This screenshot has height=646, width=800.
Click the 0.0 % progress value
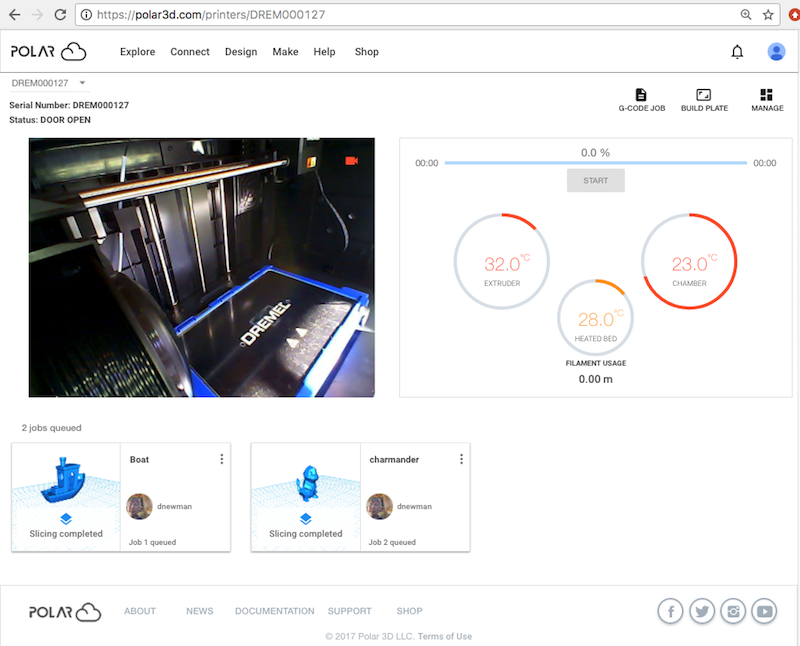[595, 153]
